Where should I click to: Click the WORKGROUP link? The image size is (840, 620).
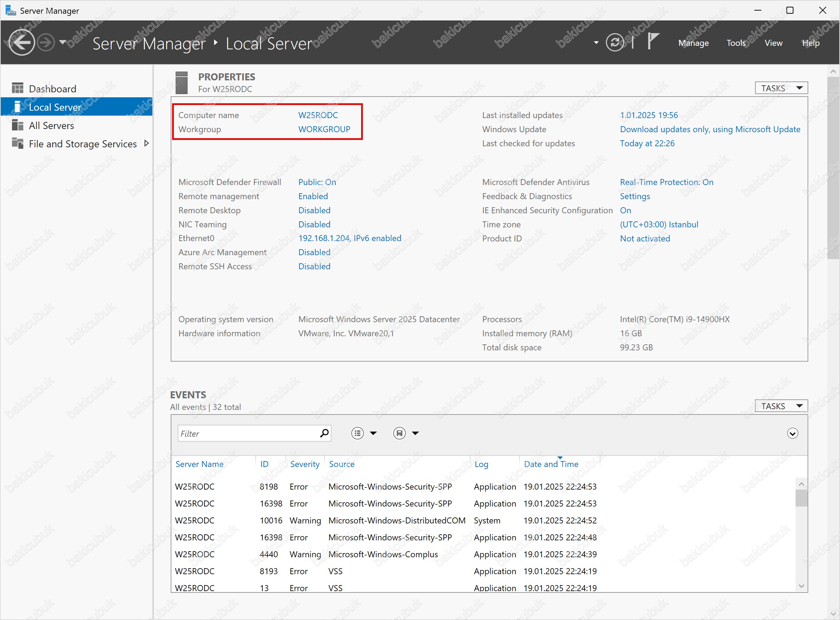[324, 129]
